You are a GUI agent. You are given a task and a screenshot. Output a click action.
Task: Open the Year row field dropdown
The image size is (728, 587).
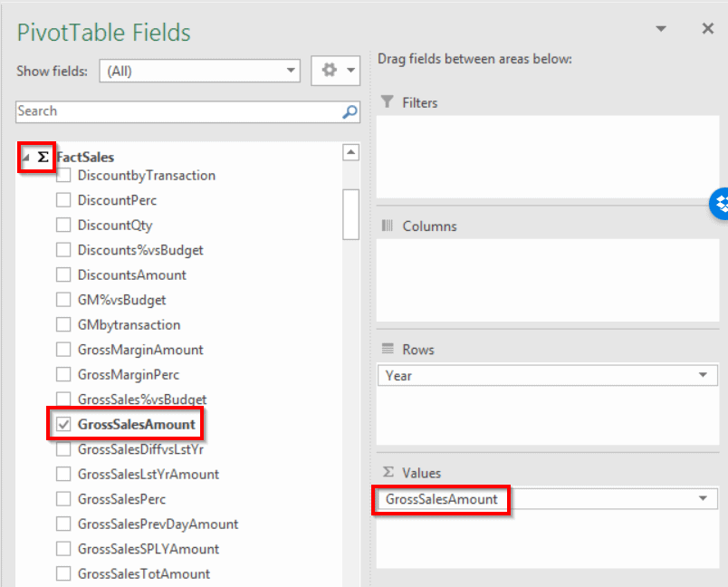click(703, 375)
